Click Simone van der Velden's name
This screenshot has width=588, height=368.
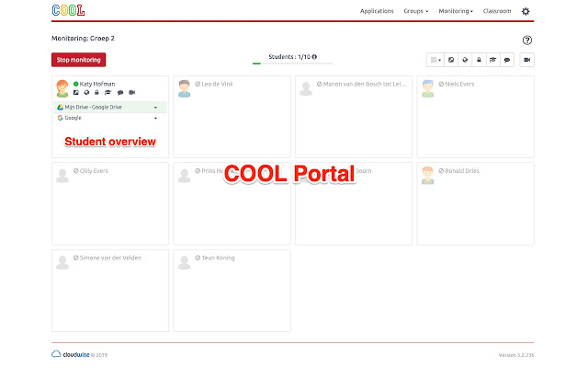110,258
